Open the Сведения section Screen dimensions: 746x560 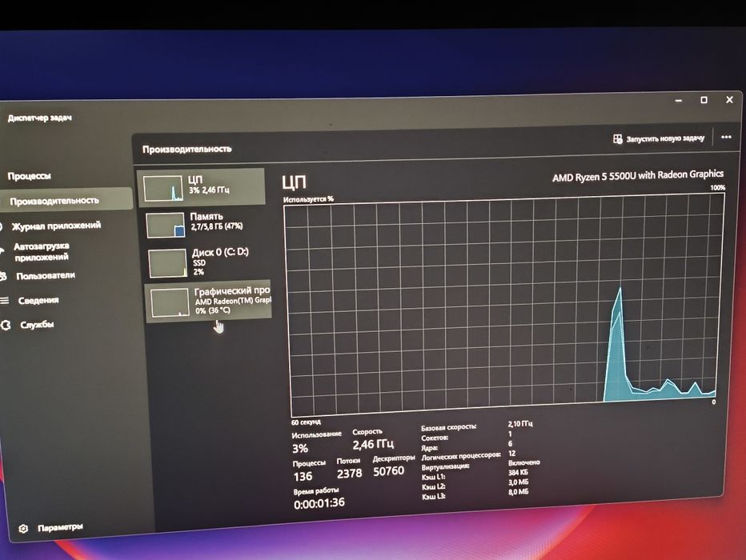point(38,300)
